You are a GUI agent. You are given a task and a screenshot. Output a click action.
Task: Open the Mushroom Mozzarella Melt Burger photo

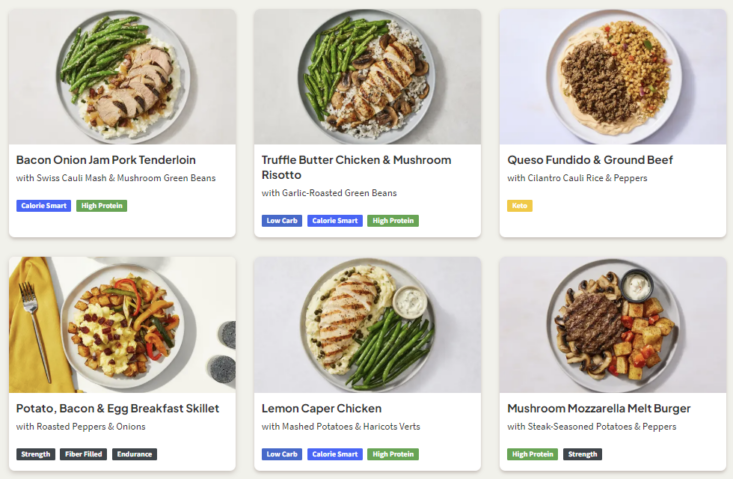pyautogui.click(x=613, y=325)
